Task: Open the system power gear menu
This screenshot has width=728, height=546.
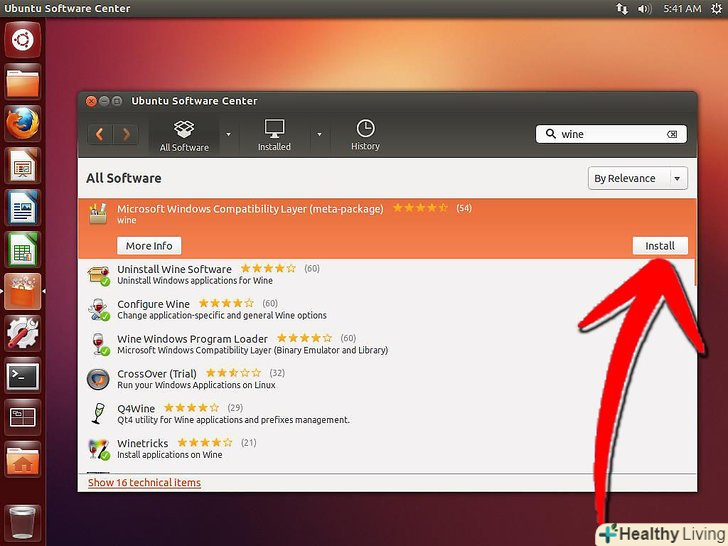Action: 716,8
